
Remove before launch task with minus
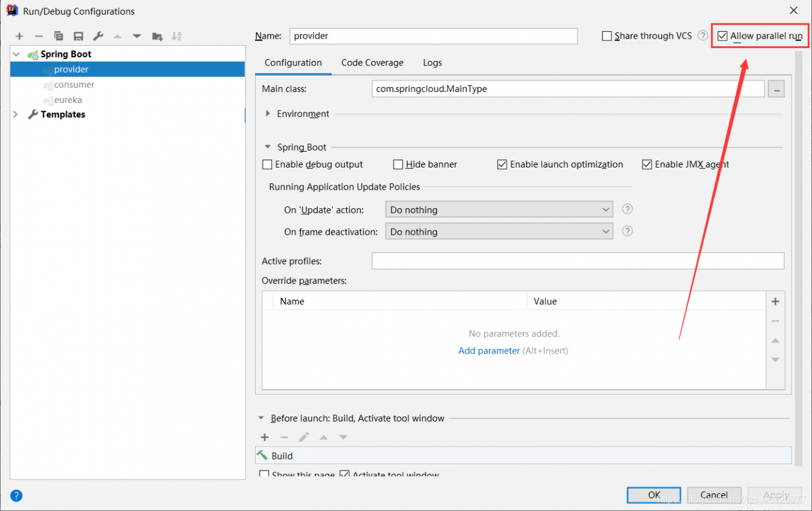click(284, 437)
